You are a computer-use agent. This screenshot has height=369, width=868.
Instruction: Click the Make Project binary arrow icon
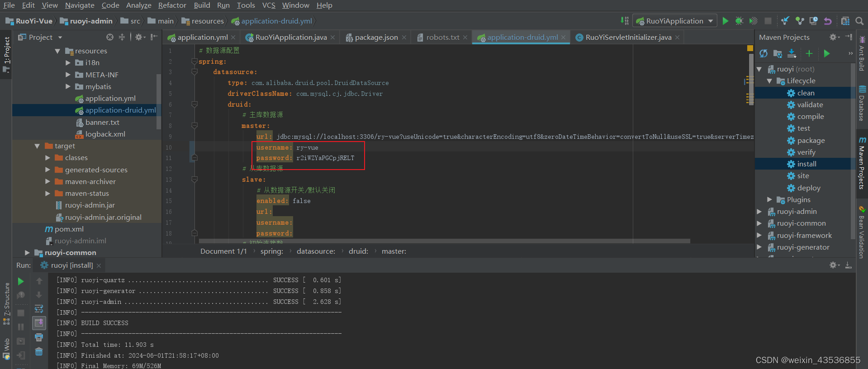[625, 21]
